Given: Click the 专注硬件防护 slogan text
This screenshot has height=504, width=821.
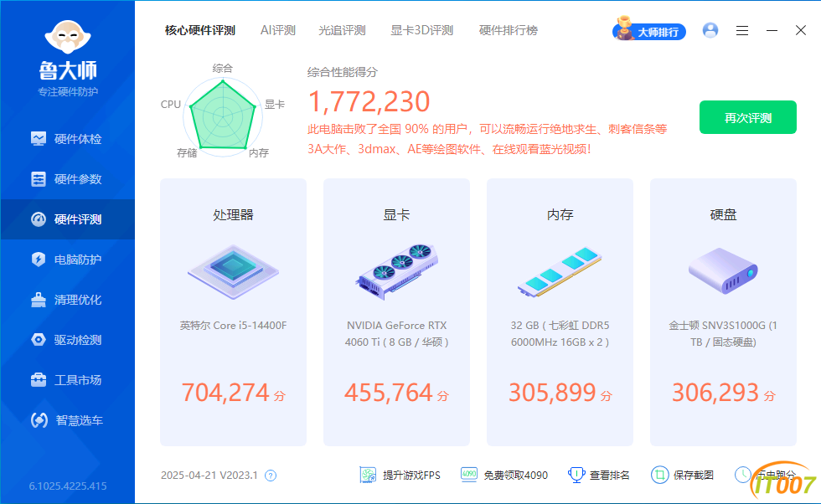Looking at the screenshot, I should click(68, 92).
